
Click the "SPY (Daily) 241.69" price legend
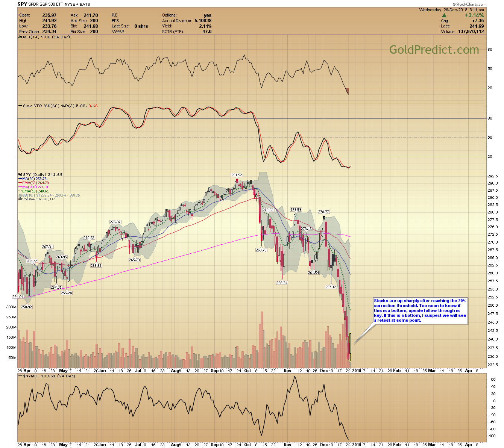[x=41, y=175]
